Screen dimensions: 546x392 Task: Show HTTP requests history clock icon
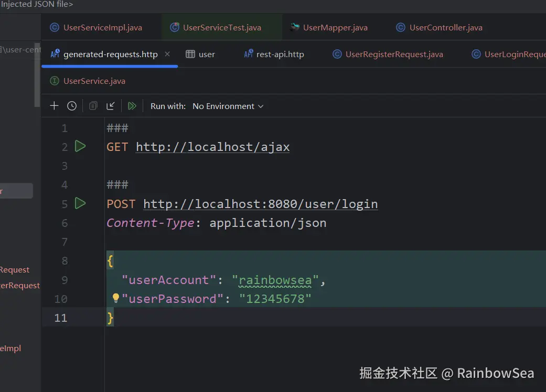point(72,106)
